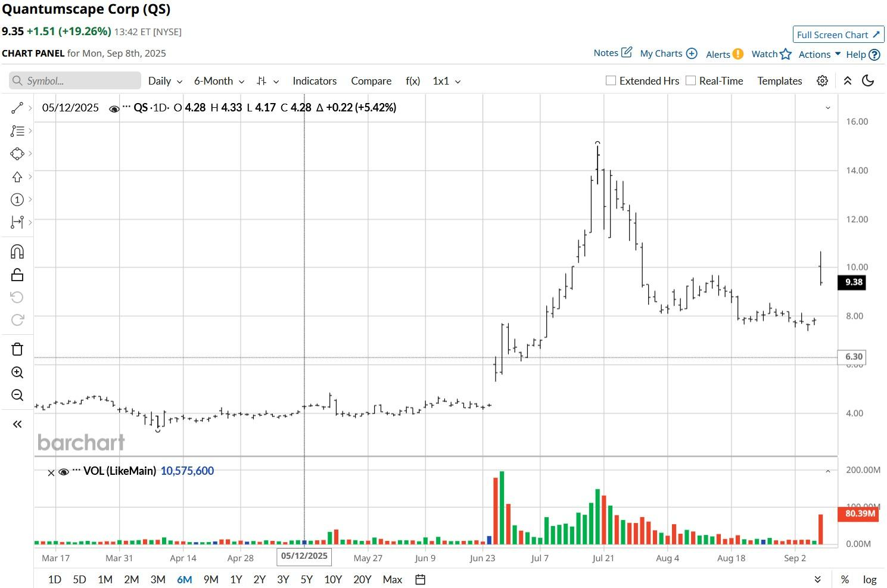
Task: Enable the Real-Time checkbox
Action: [690, 80]
